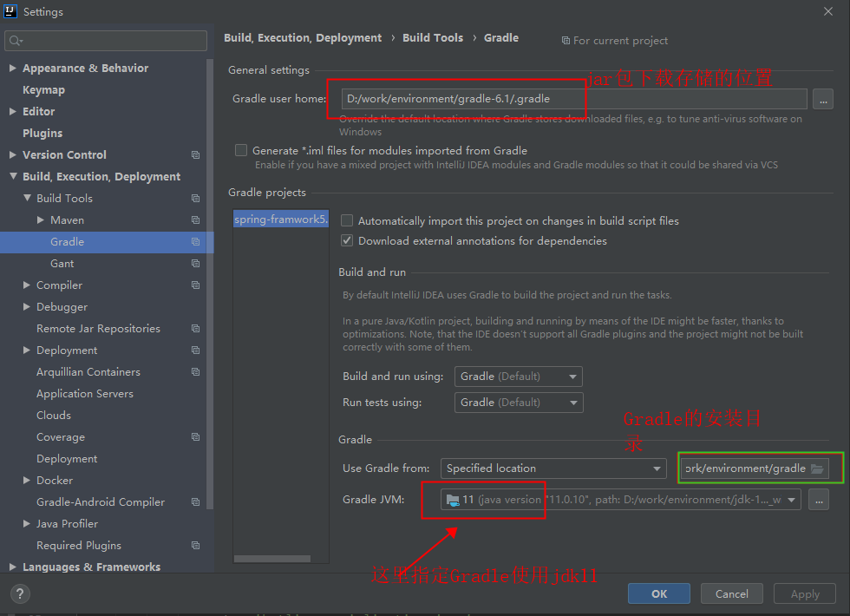
Task: Click ellipsis button next to Gradle JVM
Action: point(819,500)
